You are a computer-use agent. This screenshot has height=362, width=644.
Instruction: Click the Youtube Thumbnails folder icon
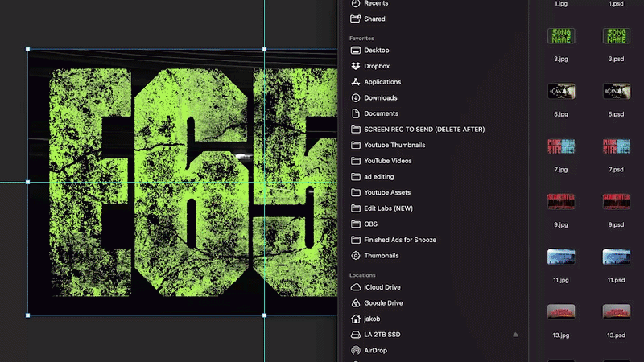click(x=356, y=146)
